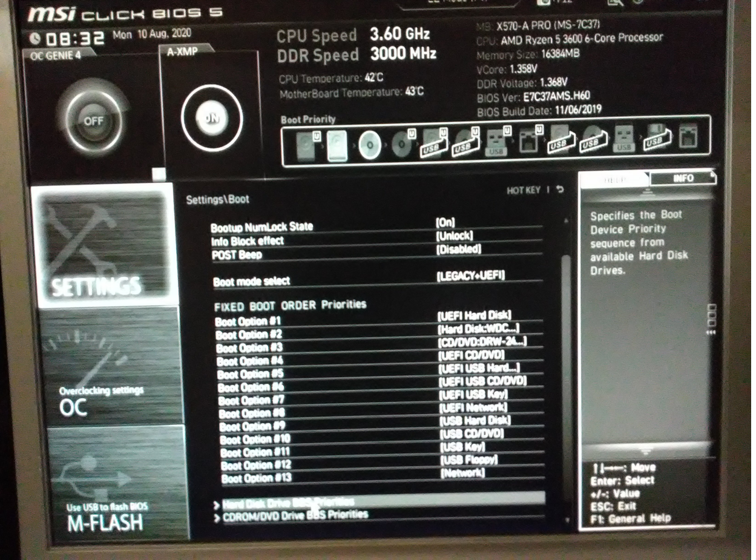756x560 pixels.
Task: Select the legacy USB Hard Disk icon in Boot Priority
Action: pyautogui.click(x=560, y=139)
